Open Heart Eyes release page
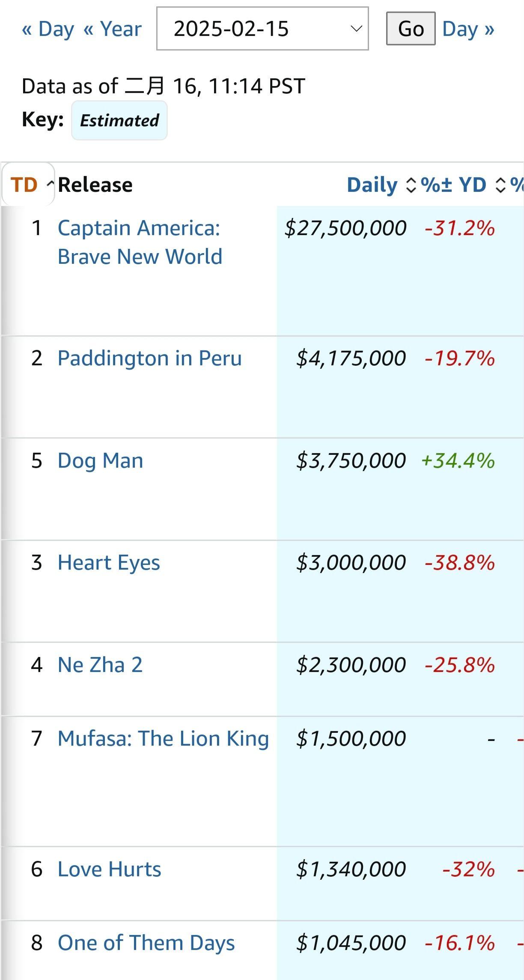Image resolution: width=524 pixels, height=980 pixels. [x=109, y=562]
